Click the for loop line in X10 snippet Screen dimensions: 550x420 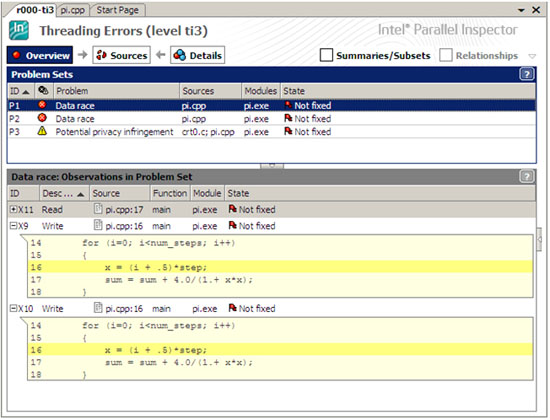159,325
